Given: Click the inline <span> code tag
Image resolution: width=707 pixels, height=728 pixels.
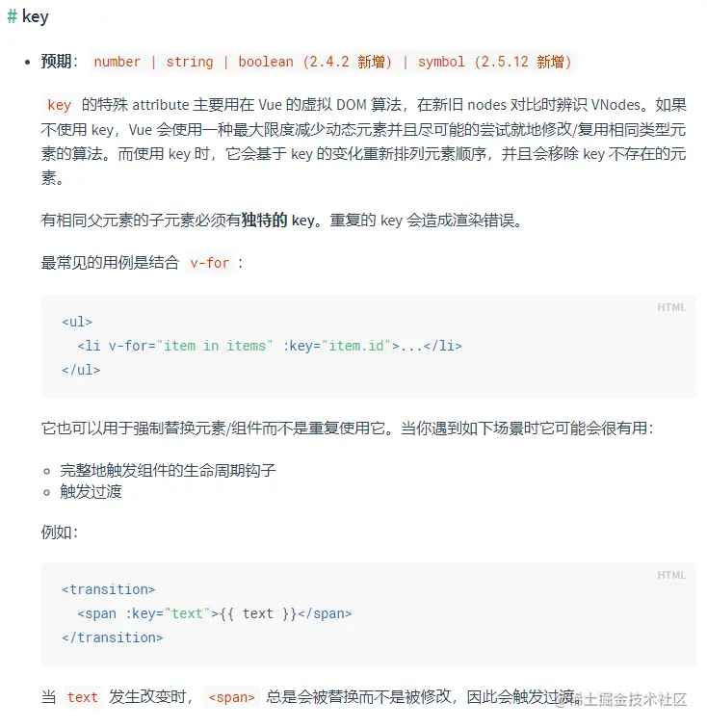Looking at the screenshot, I should tap(231, 697).
